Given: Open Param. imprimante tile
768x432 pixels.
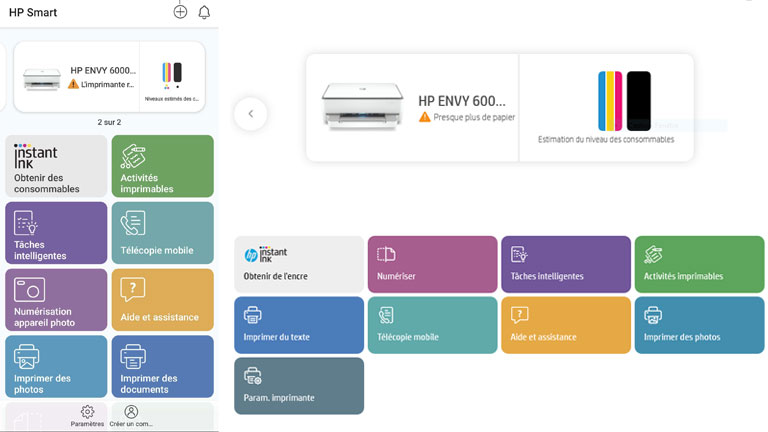Looking at the screenshot, I should click(299, 386).
